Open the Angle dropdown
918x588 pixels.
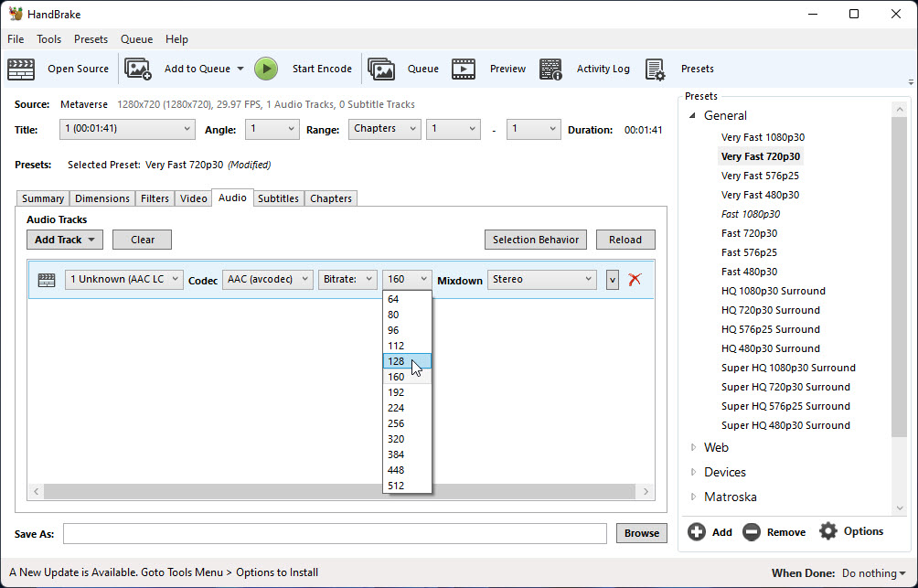(x=272, y=129)
